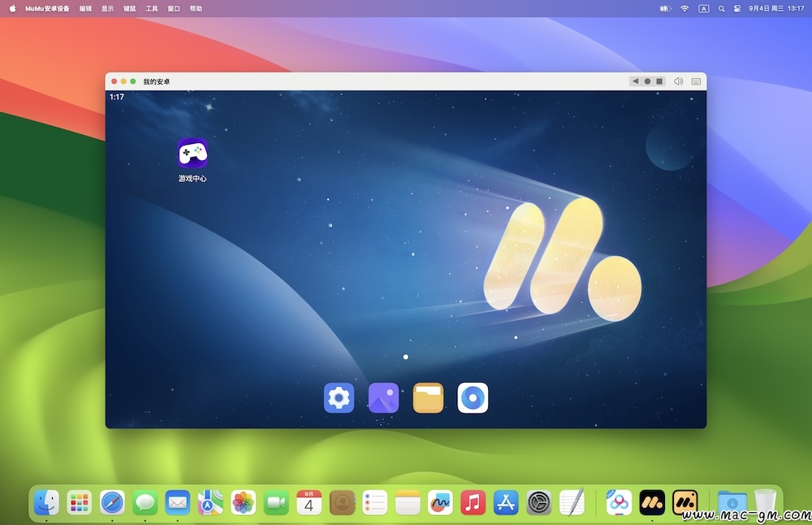The image size is (812, 525).
Task: Launch Safari from the Dock
Action: click(x=112, y=502)
